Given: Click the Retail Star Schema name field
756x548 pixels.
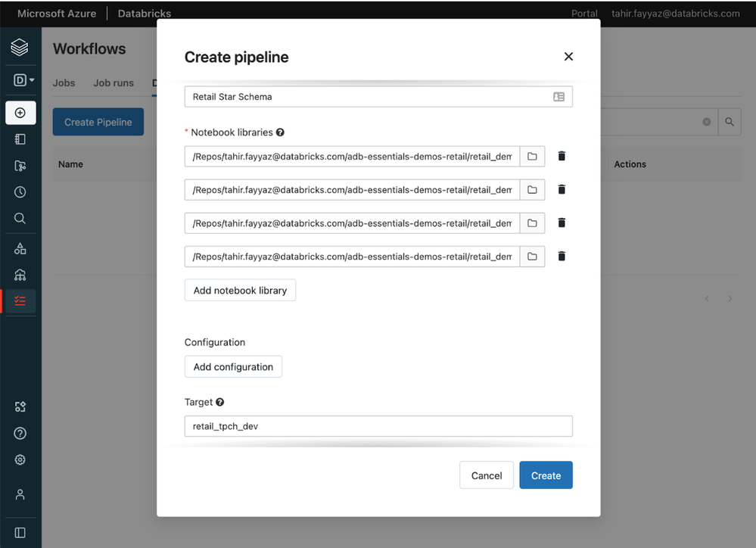Looking at the screenshot, I should (378, 96).
